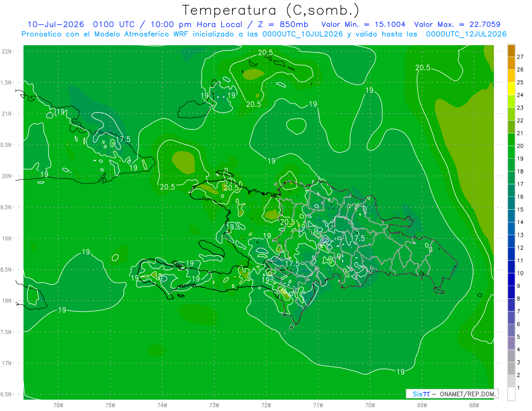Click legend value 24 on colorbar
This screenshot has width=532, height=411.
(x=521, y=95)
